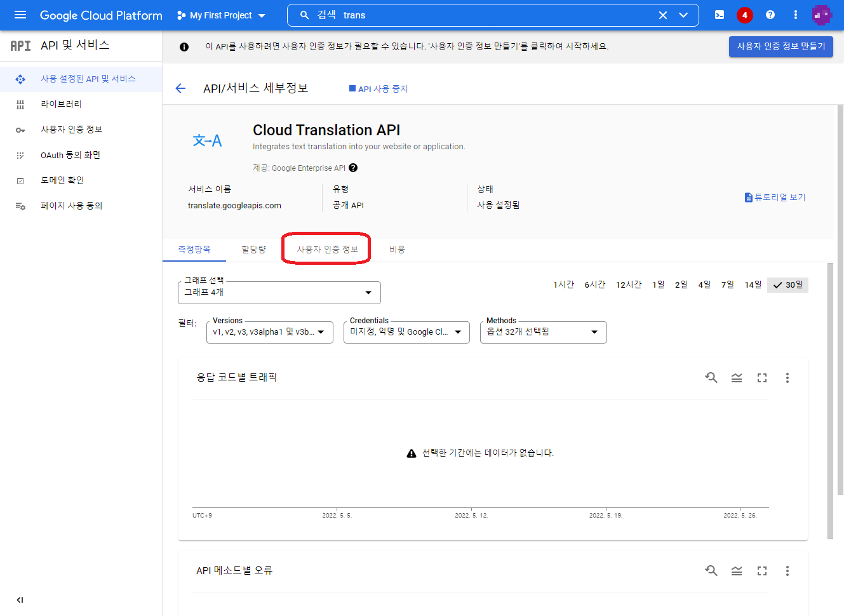
Task: Select 1시간 time range
Action: (x=563, y=285)
